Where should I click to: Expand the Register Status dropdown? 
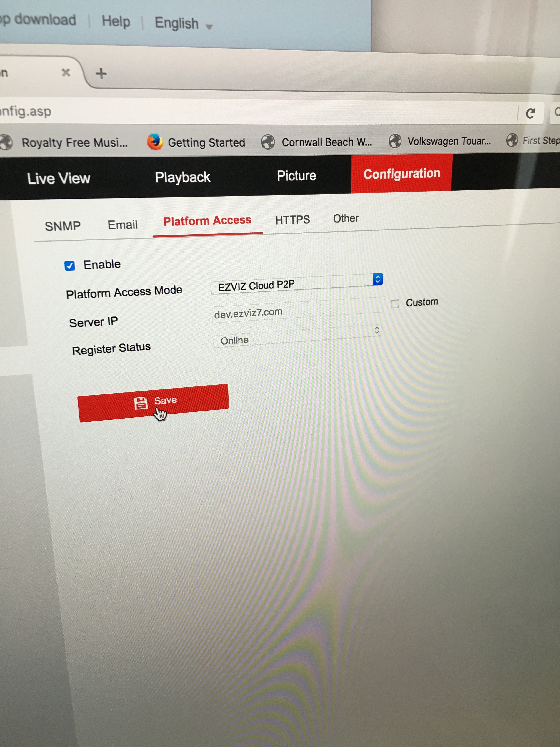(x=297, y=336)
